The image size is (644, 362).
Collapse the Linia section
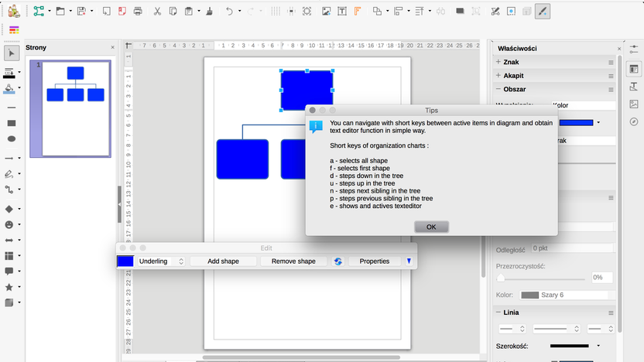pyautogui.click(x=498, y=312)
